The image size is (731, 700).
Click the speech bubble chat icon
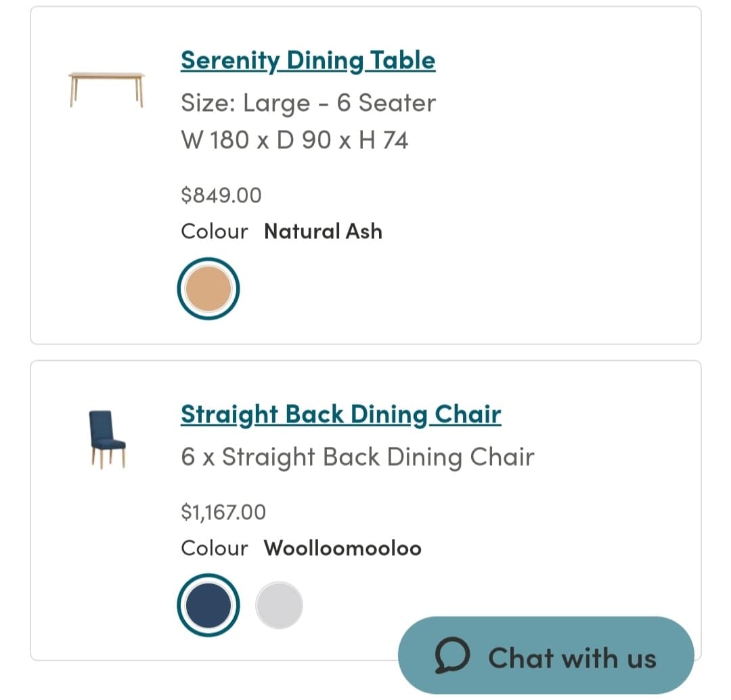[x=451, y=655]
